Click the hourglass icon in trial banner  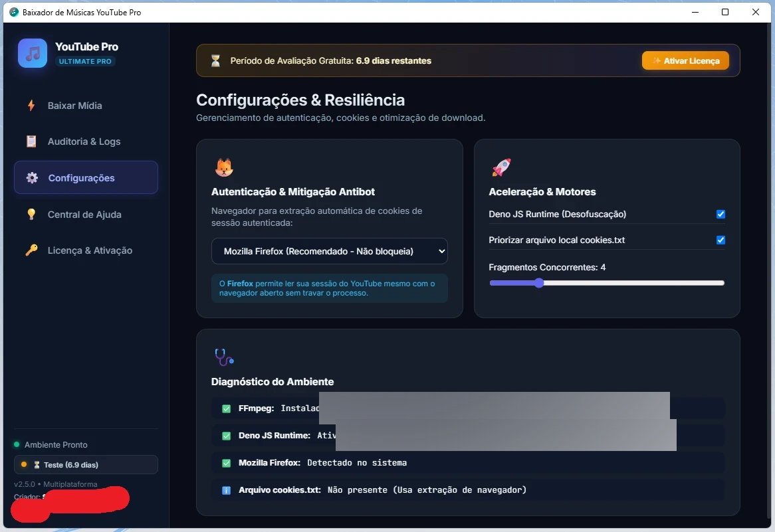coord(215,60)
